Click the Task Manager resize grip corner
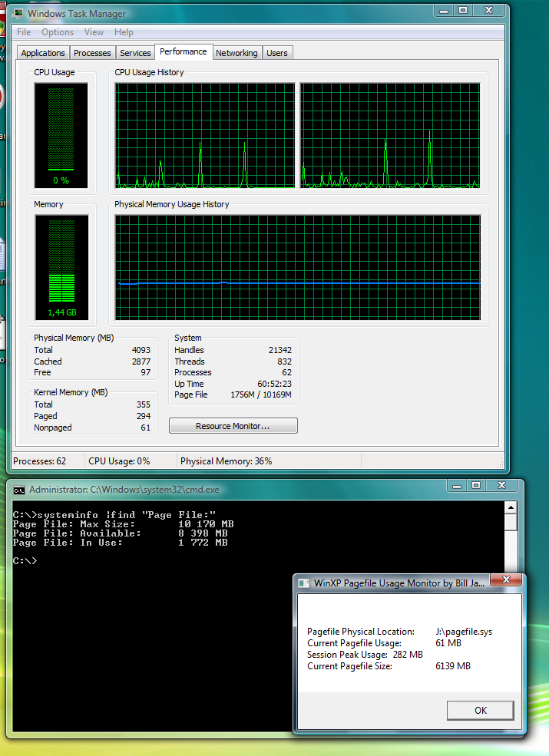 click(x=501, y=464)
